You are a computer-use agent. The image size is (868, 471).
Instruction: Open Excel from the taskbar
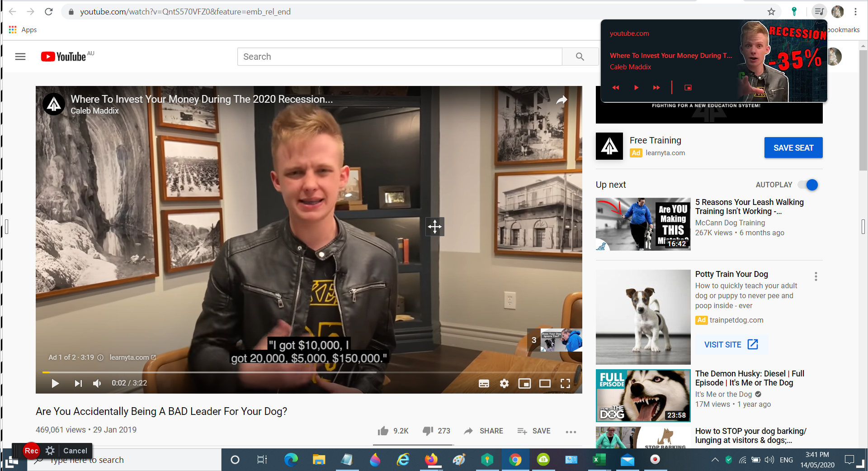[x=599, y=460]
